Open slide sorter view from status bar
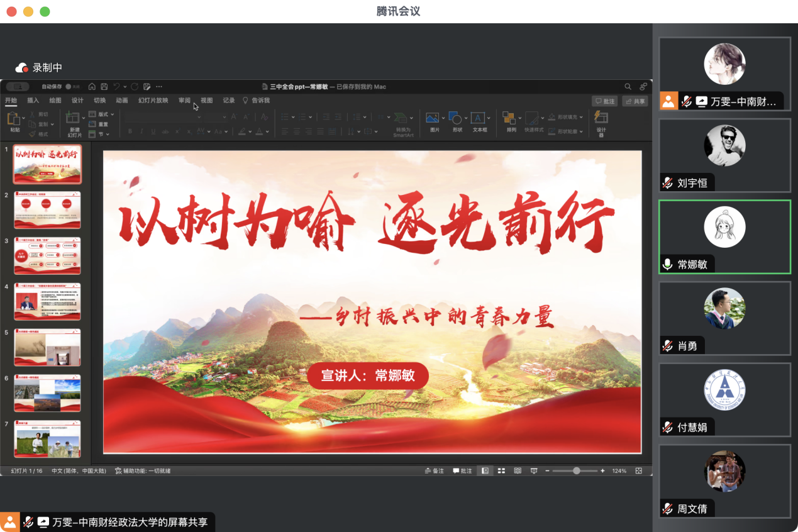The height and width of the screenshot is (532, 798). pos(501,470)
